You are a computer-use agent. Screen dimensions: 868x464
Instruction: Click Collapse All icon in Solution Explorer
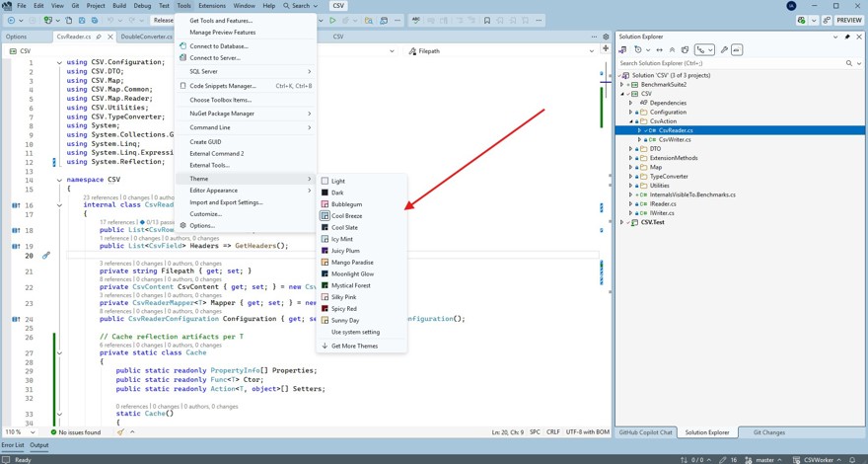pyautogui.click(x=673, y=49)
